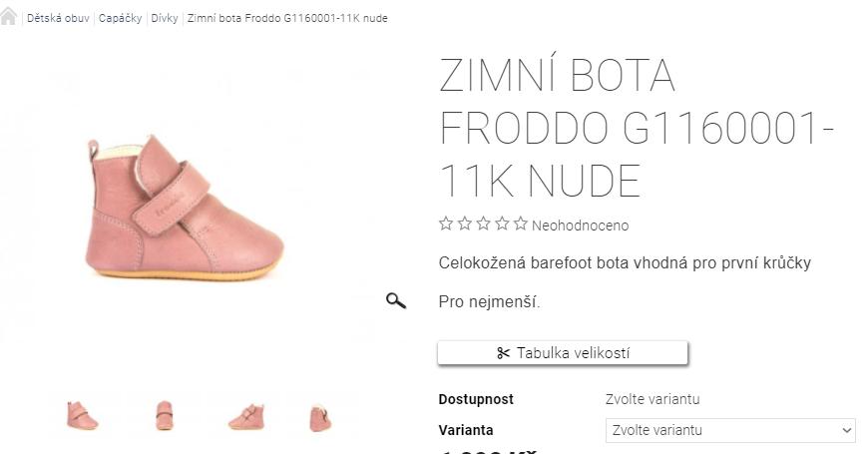
Task: Rate the product two stars
Action: coord(464,225)
